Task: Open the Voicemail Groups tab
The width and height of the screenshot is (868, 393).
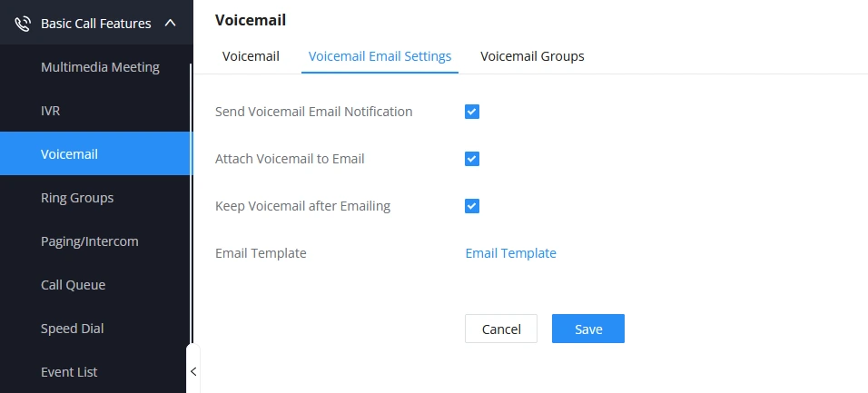Action: [532, 56]
